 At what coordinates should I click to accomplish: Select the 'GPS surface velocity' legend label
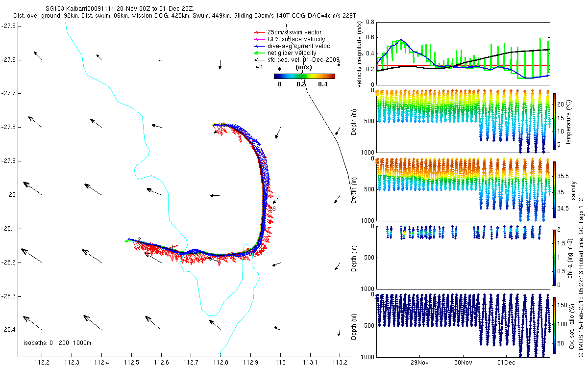click(x=296, y=39)
